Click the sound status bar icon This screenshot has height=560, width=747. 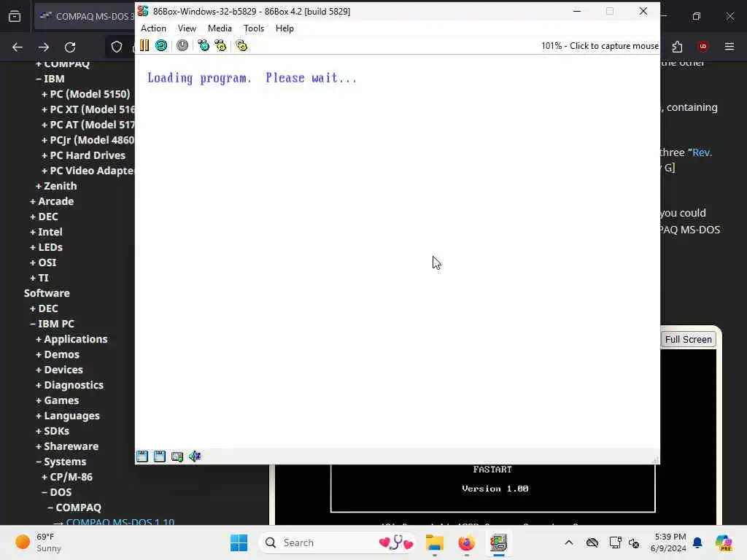[x=194, y=456]
